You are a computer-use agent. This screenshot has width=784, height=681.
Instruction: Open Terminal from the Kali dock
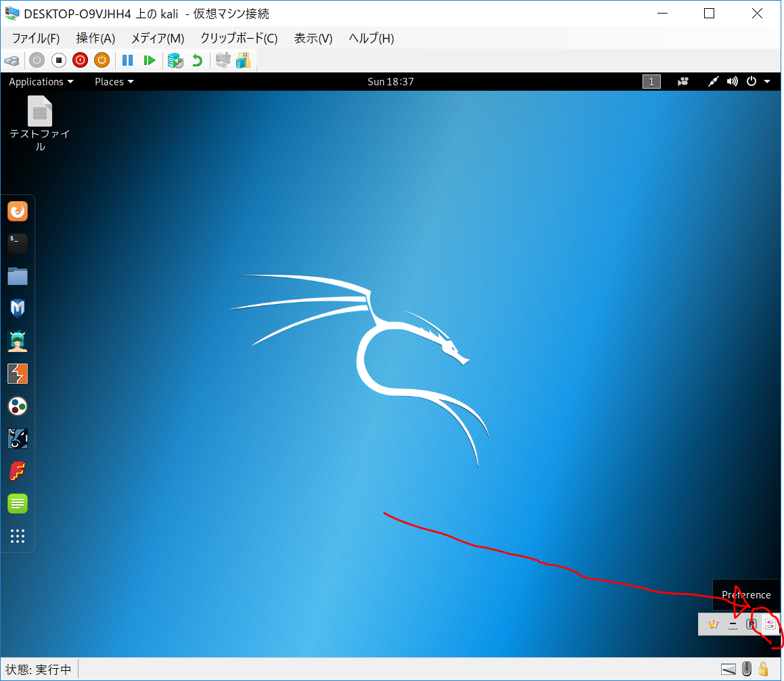click(18, 244)
